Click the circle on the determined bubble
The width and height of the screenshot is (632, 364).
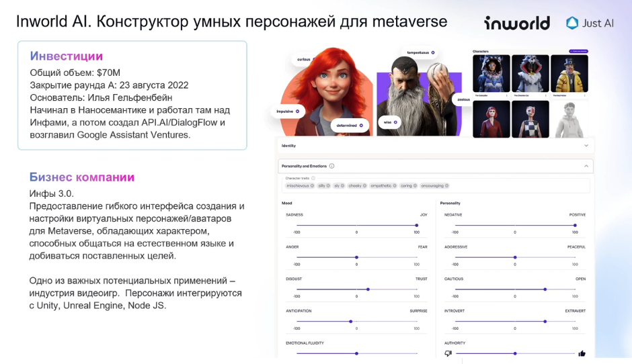[x=361, y=126]
